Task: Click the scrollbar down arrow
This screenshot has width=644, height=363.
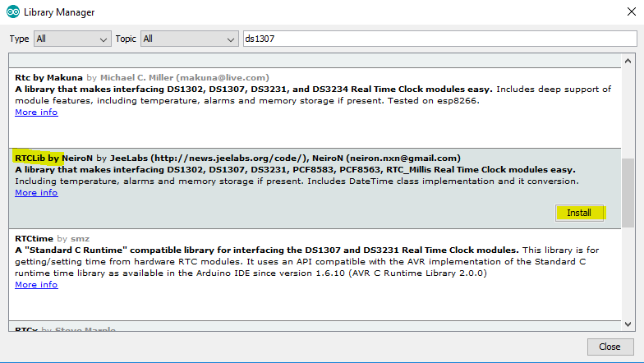Action: tap(628, 324)
